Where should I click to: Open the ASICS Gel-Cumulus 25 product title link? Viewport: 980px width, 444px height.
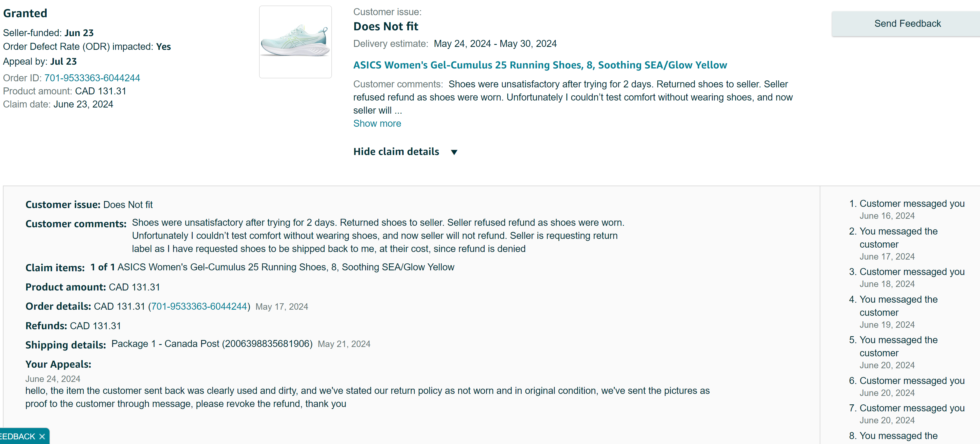coord(540,65)
